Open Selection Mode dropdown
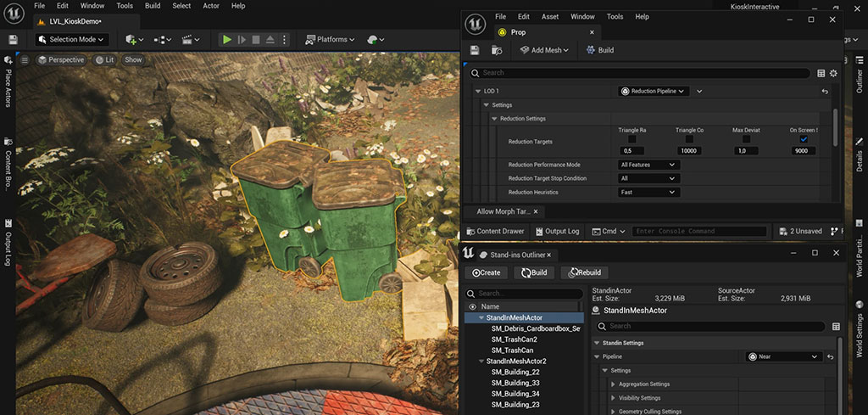Screen dimensions: 868x415 tap(72, 40)
